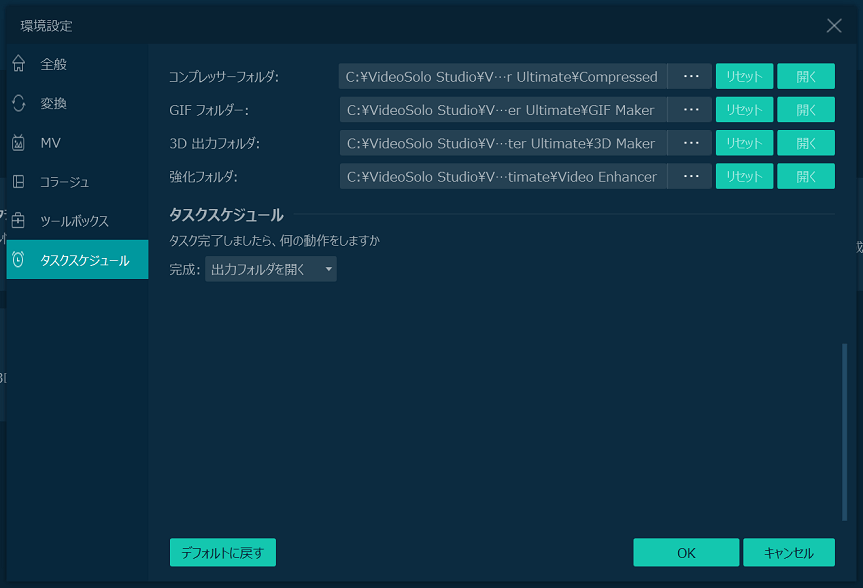Reset the GIF folder path

pos(744,109)
